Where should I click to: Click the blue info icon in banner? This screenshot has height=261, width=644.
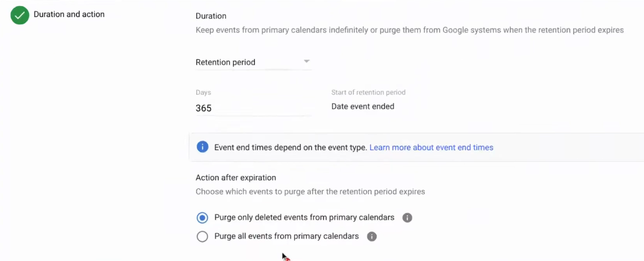click(203, 147)
